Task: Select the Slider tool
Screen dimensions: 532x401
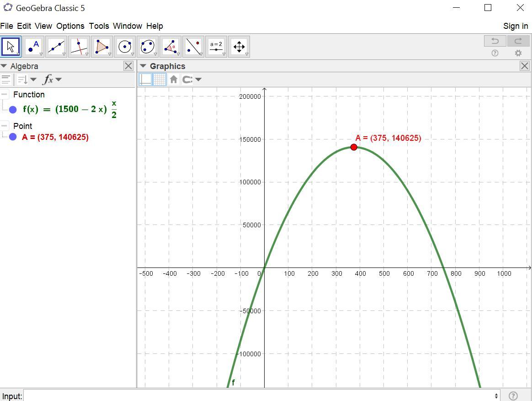Action: click(216, 47)
